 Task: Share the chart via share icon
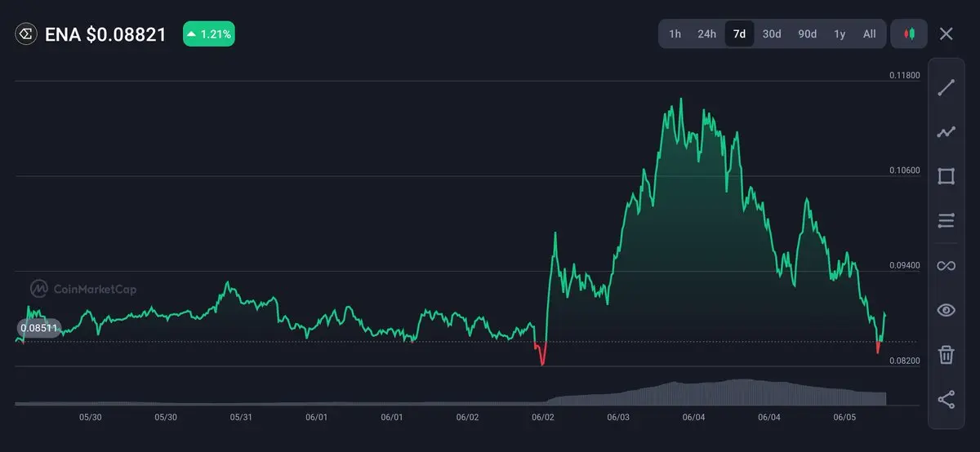coord(946,400)
